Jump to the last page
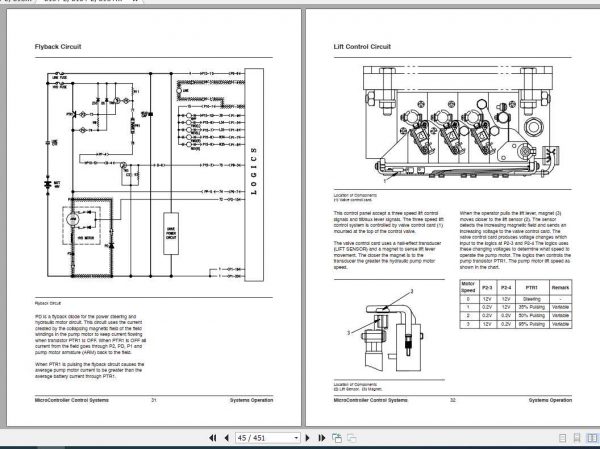 coord(321,438)
